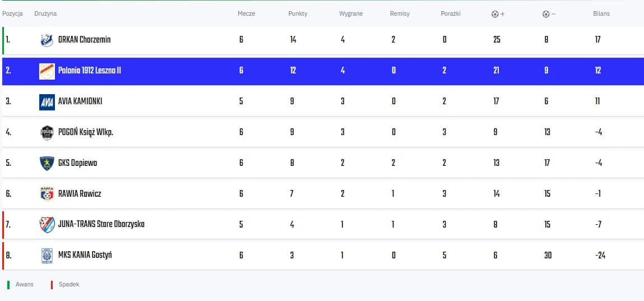Viewport: 644px width, 301px height.
Task: Click the AVIA Kamionki logo
Action: point(47,102)
